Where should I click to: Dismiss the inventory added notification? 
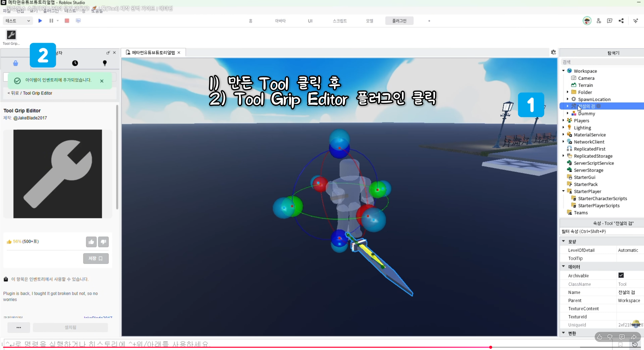[102, 81]
